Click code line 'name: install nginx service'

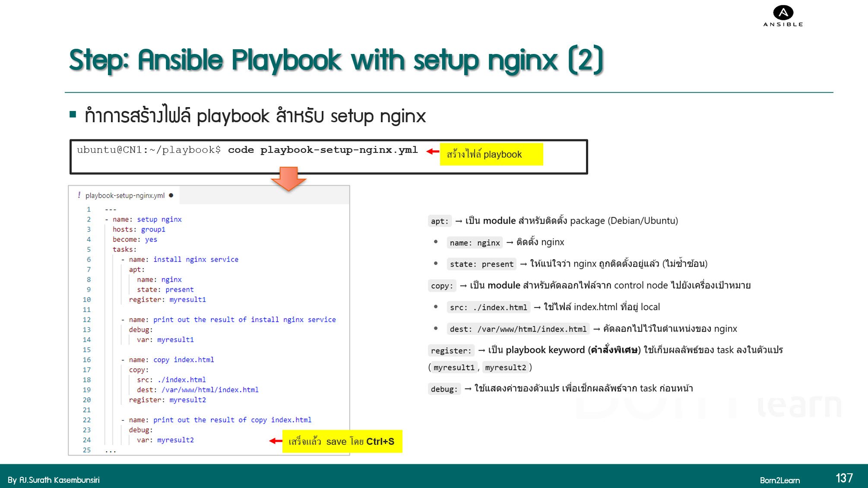(x=184, y=260)
